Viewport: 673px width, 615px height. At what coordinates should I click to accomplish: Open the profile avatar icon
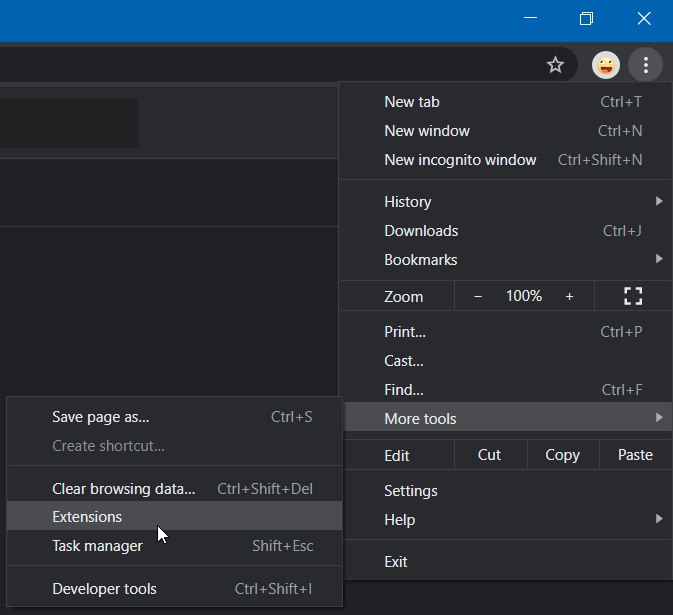tap(606, 66)
